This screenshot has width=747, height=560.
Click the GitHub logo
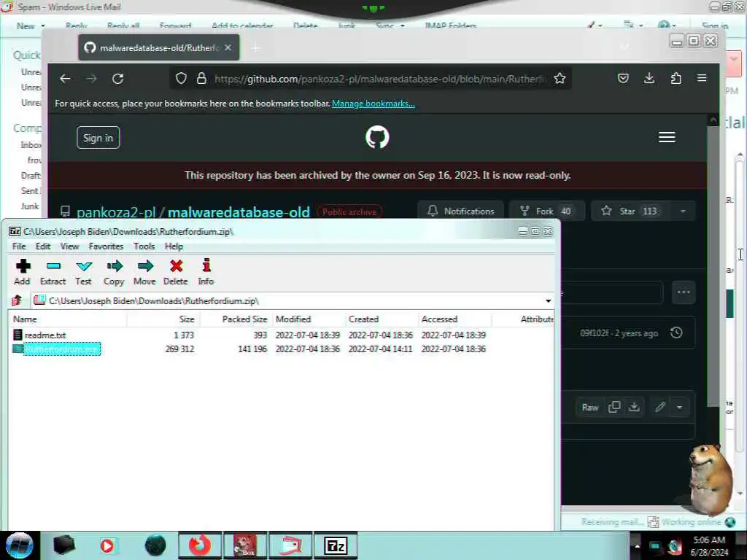(377, 137)
